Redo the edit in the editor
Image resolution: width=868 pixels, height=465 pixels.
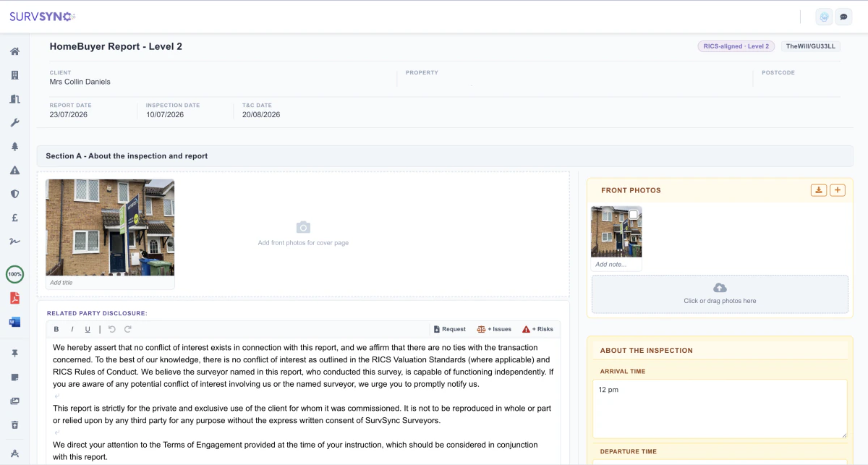(x=128, y=329)
